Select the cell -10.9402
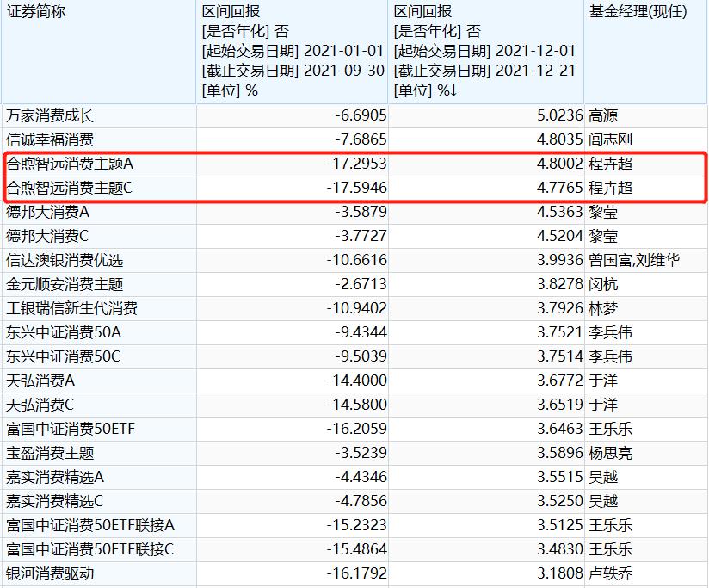 357,308
